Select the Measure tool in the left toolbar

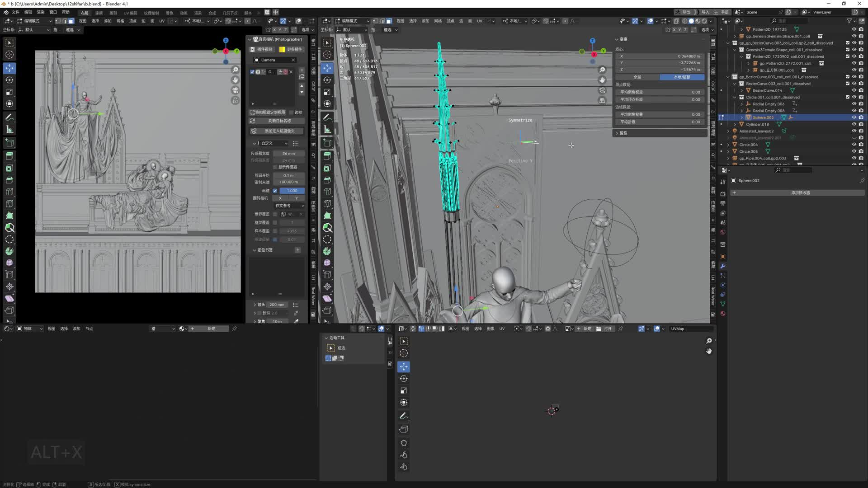click(9, 129)
